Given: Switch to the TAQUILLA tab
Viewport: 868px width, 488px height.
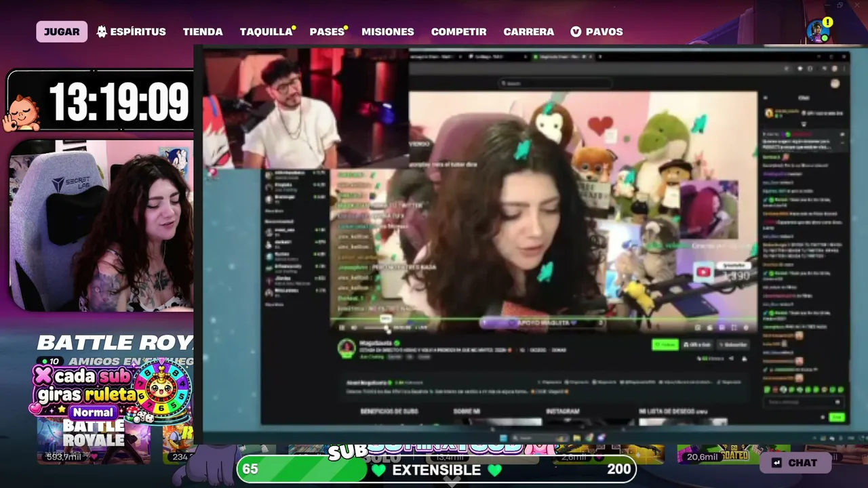Looking at the screenshot, I should point(266,32).
